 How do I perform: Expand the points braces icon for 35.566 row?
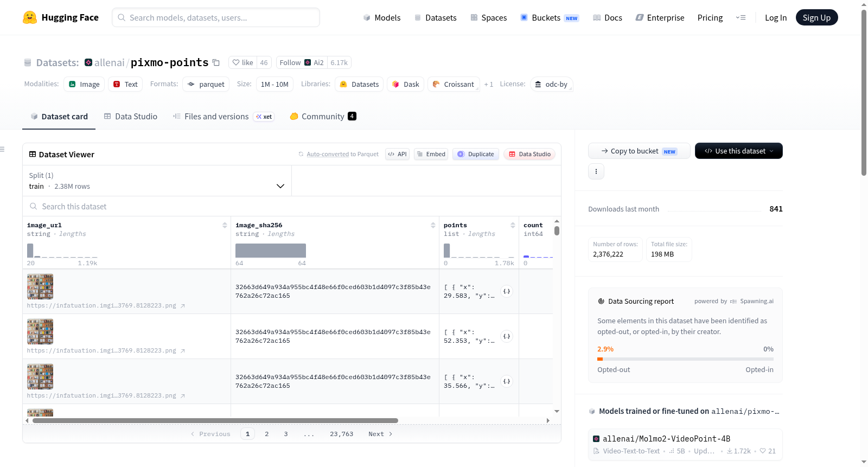(x=507, y=381)
